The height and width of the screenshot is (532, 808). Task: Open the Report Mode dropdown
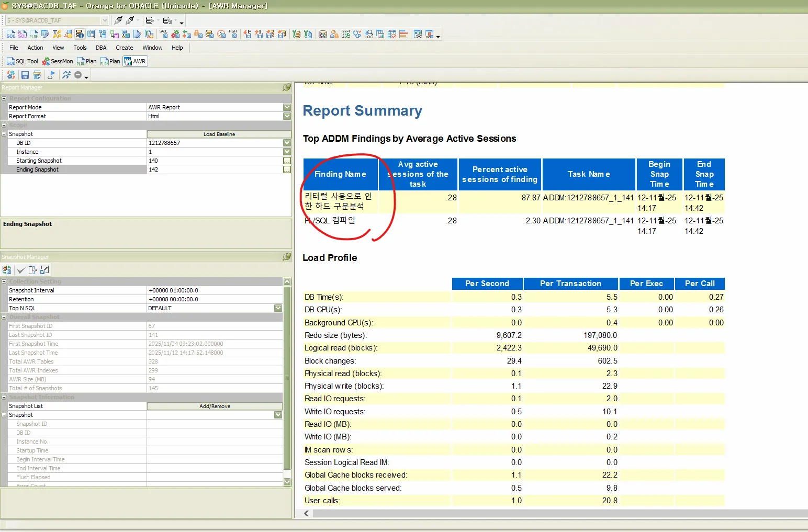[x=287, y=107]
